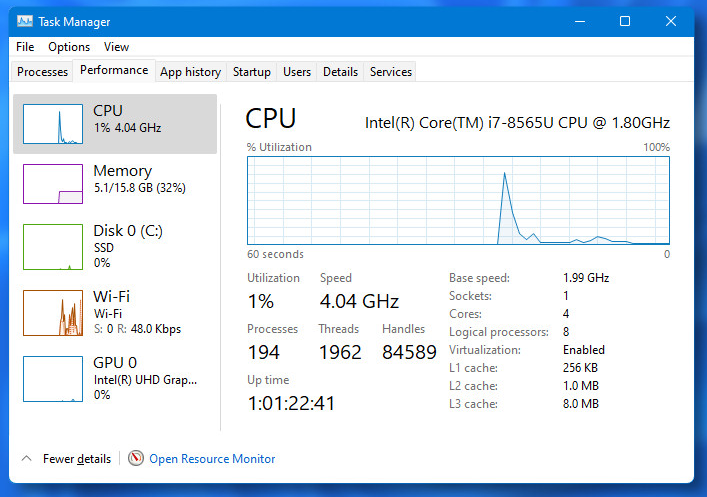Click the Task Manager title bar icon
The image size is (707, 497).
pyautogui.click(x=24, y=21)
